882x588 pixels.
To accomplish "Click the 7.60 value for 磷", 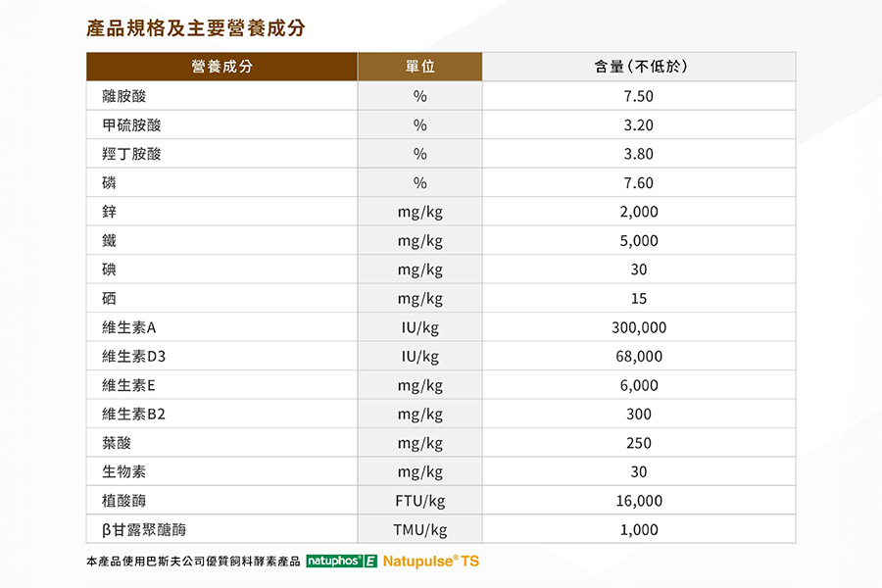I will pos(638,183).
